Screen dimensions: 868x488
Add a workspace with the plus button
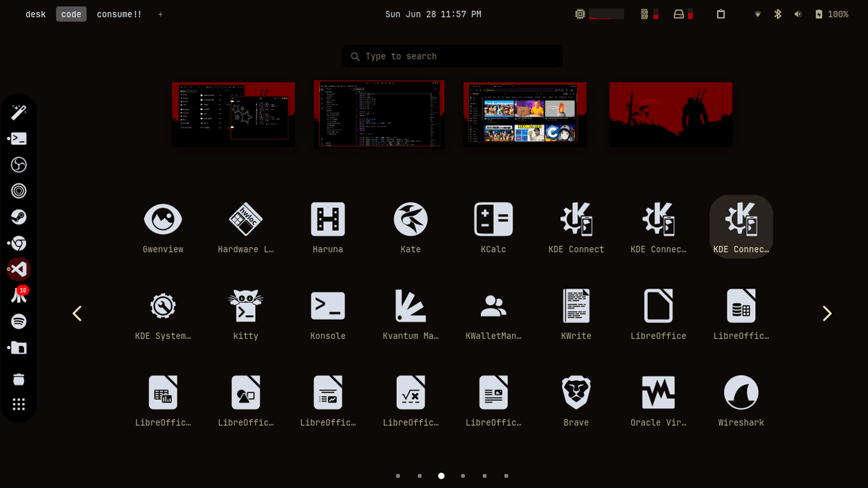coord(161,14)
